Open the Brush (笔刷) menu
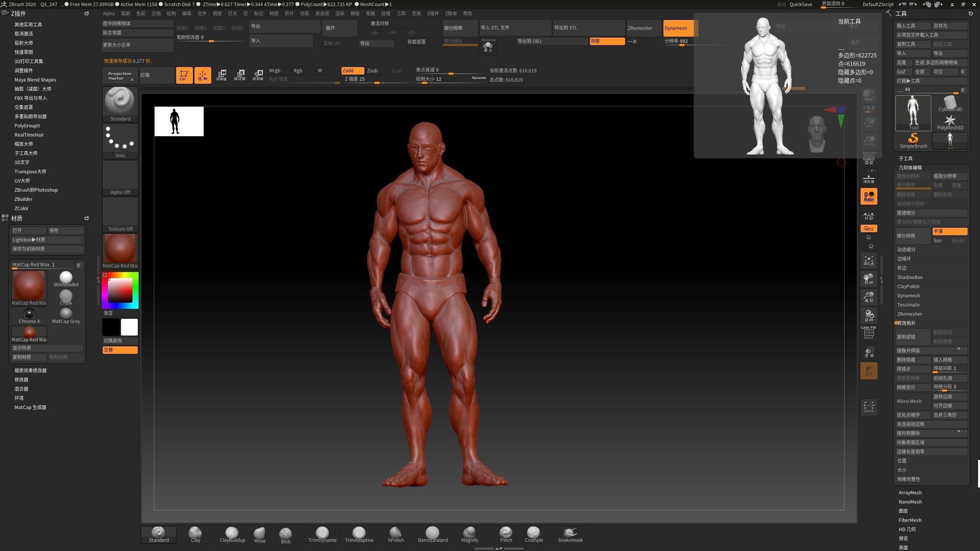Viewport: 980px width, 551px height. pyautogui.click(x=125, y=13)
